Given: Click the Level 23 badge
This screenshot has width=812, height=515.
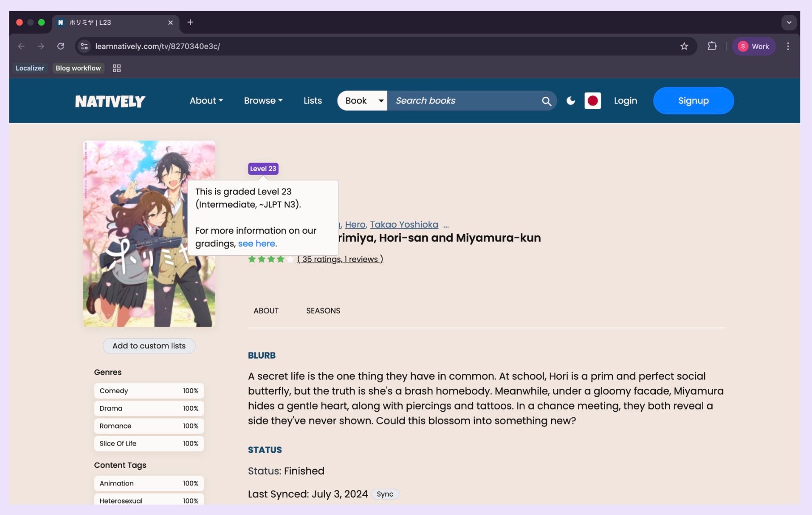Looking at the screenshot, I should pyautogui.click(x=263, y=169).
